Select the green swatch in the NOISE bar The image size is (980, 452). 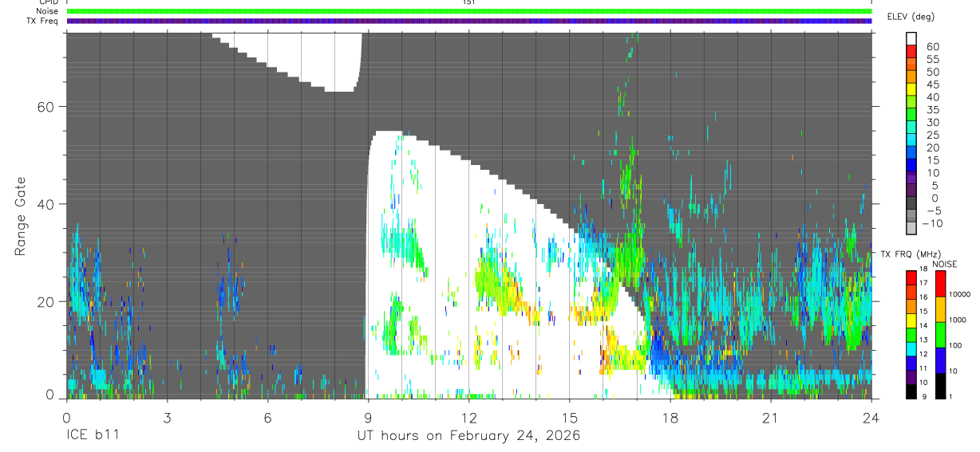[x=940, y=334]
